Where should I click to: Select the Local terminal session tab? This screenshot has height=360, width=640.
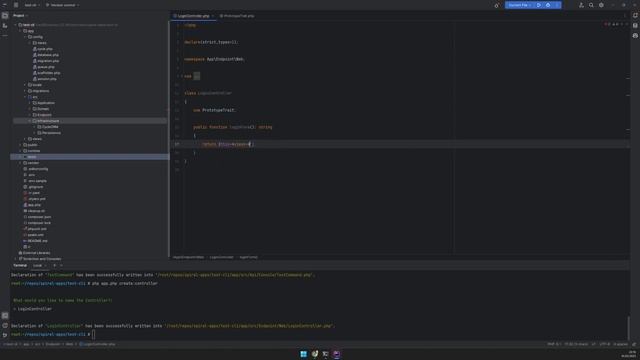click(38, 265)
